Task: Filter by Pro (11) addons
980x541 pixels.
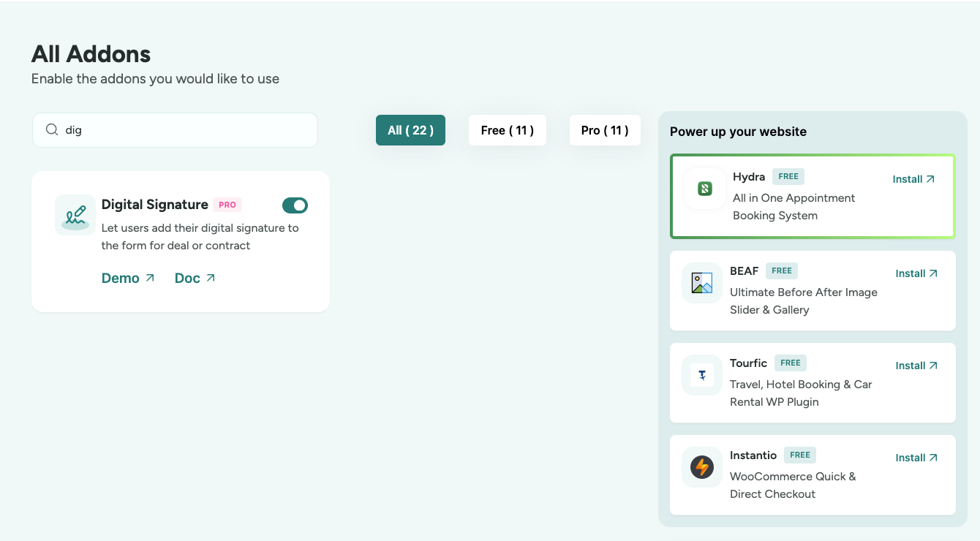Action: (605, 130)
